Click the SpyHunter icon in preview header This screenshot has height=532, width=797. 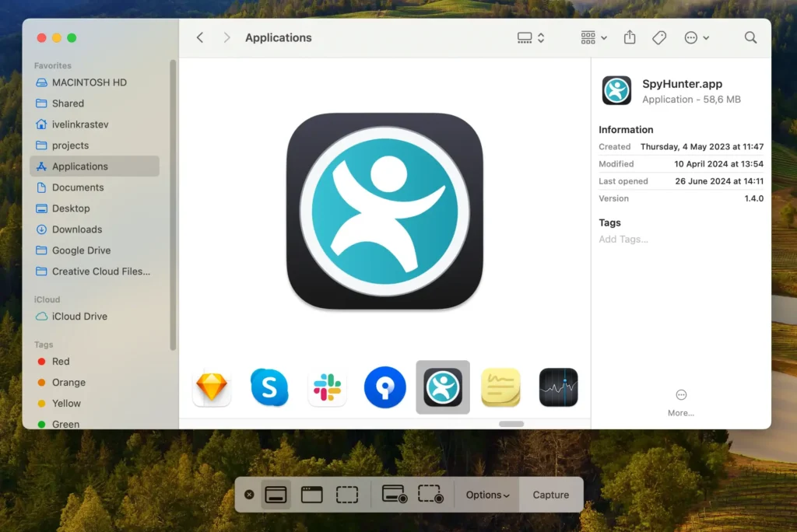point(616,90)
